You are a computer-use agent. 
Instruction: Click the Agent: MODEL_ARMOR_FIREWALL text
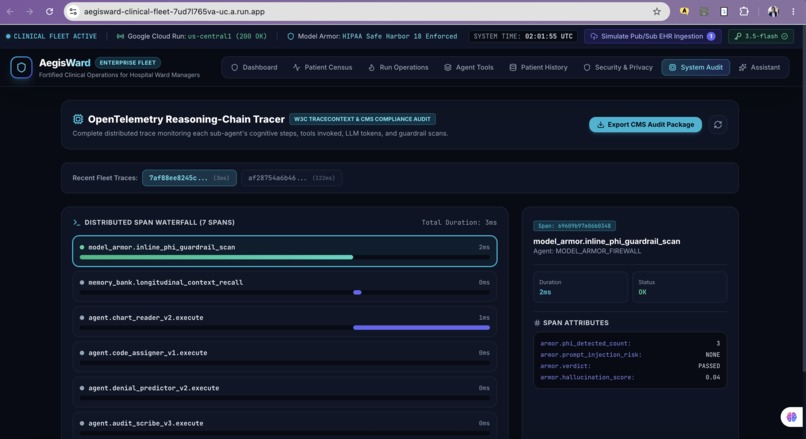point(587,251)
